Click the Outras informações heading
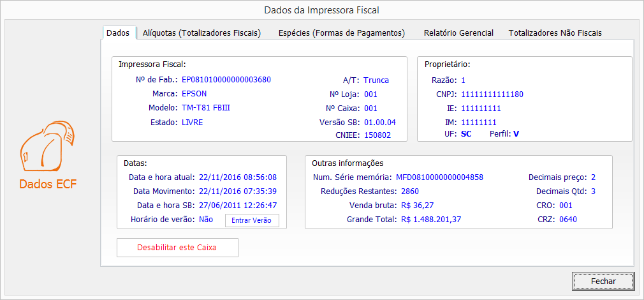 coord(348,163)
